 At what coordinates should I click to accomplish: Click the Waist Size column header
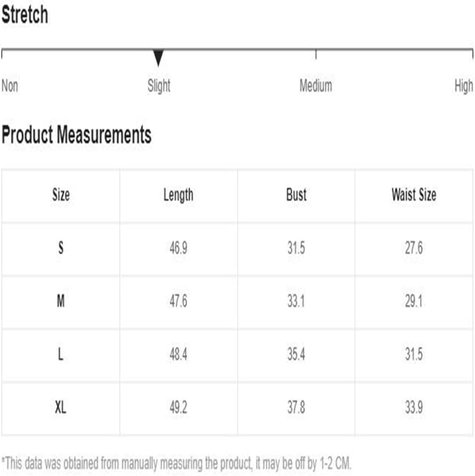(x=414, y=195)
